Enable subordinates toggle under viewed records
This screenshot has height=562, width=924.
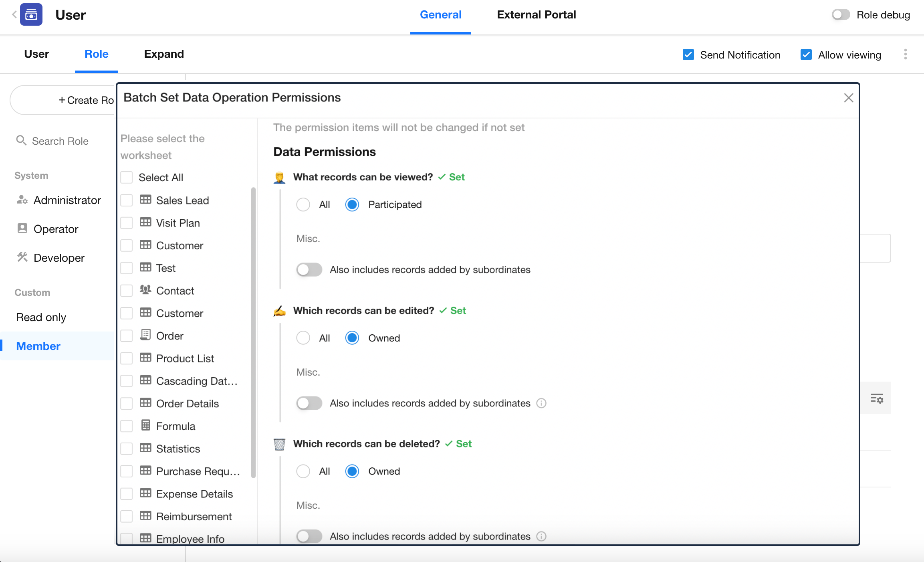point(309,270)
